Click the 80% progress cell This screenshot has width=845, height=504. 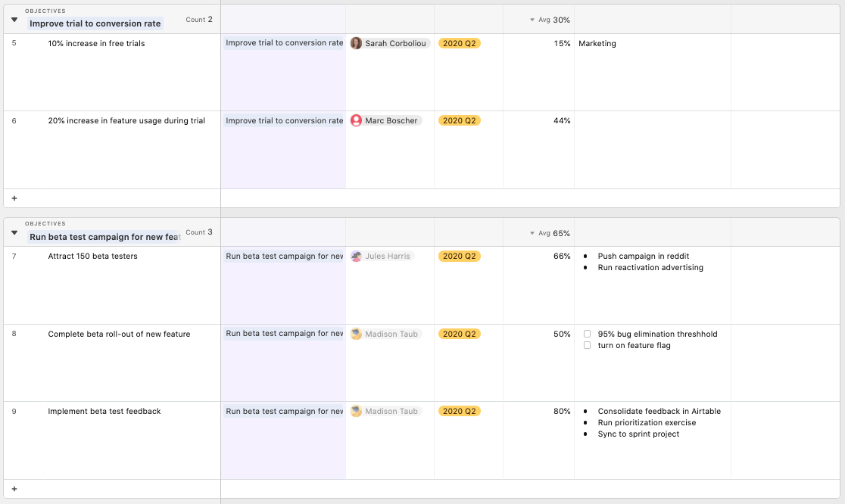coord(539,440)
